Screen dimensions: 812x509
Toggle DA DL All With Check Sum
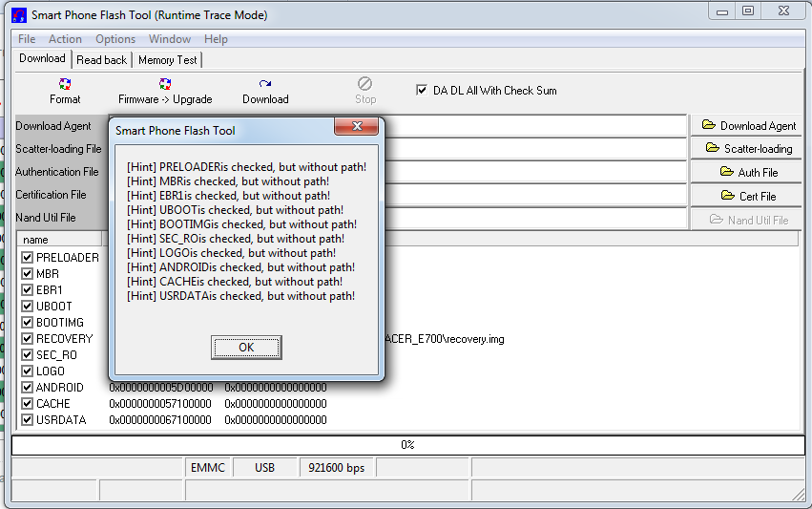point(422,90)
